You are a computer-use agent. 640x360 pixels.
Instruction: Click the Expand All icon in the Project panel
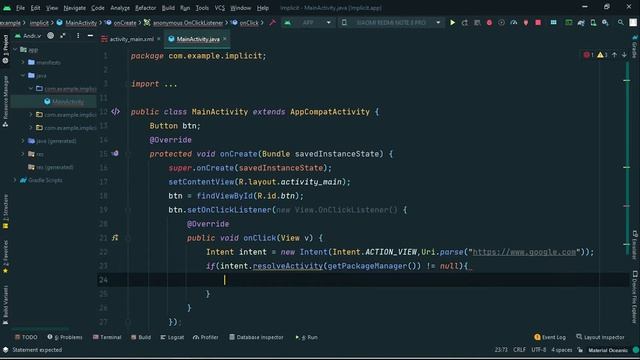click(63, 36)
